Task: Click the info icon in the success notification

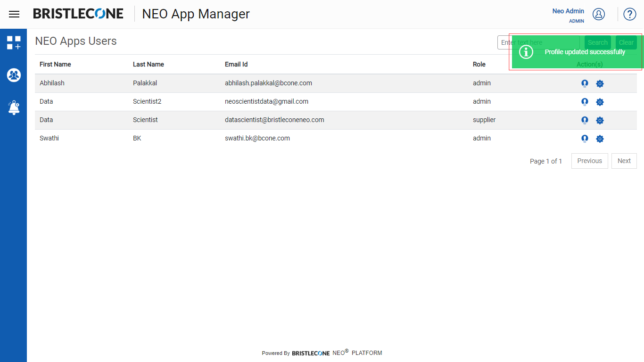Action: click(x=526, y=52)
